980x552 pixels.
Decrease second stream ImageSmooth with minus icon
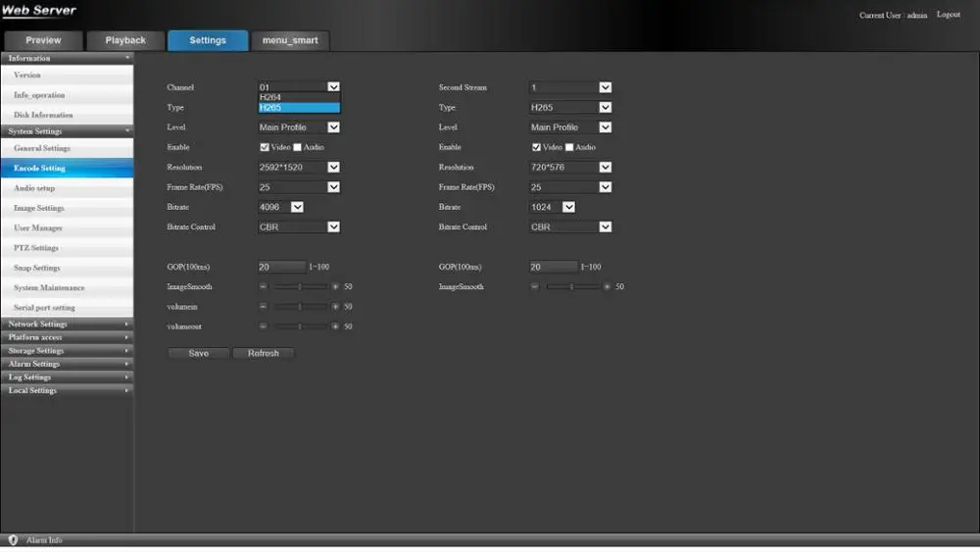pos(535,286)
